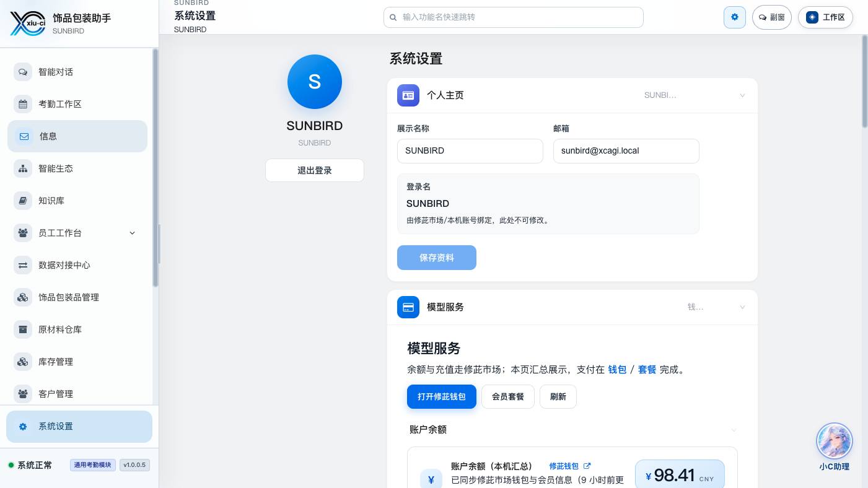Go to 智能生态 hierarchy icon
Image resolution: width=868 pixels, height=488 pixels.
pyautogui.click(x=23, y=168)
